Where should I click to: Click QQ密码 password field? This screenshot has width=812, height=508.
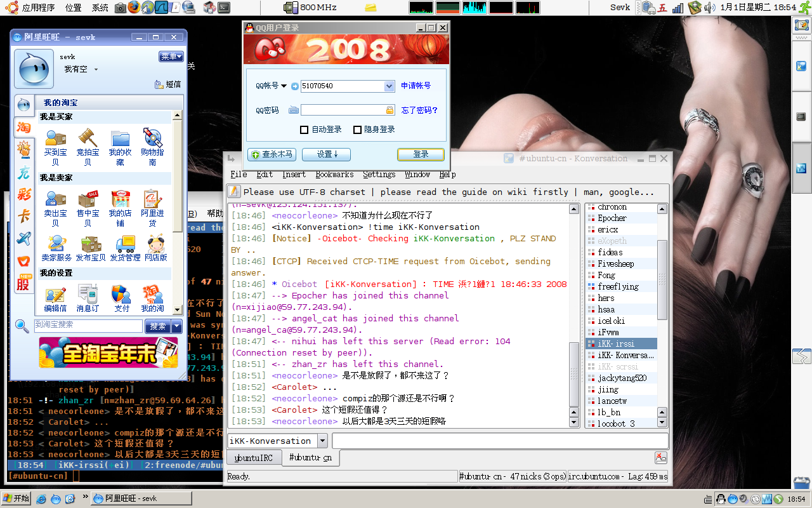(348, 110)
